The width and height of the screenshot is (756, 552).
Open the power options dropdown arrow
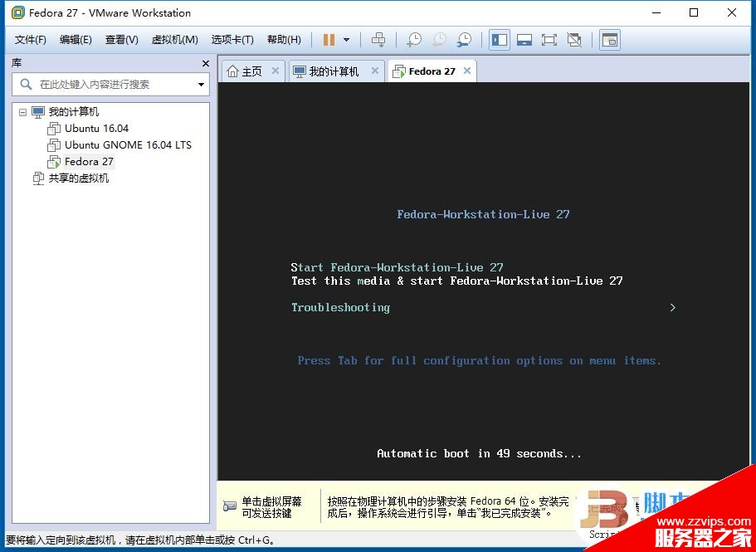pos(346,40)
